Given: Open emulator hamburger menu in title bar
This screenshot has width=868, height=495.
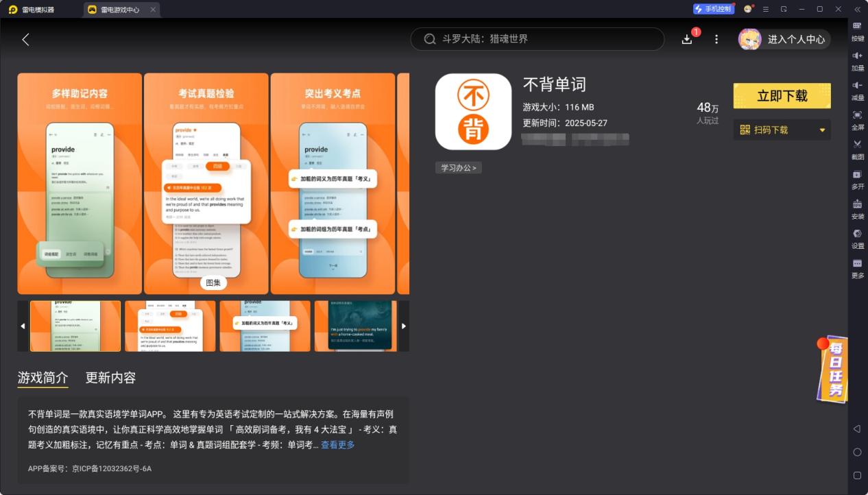Looking at the screenshot, I should coord(766,9).
